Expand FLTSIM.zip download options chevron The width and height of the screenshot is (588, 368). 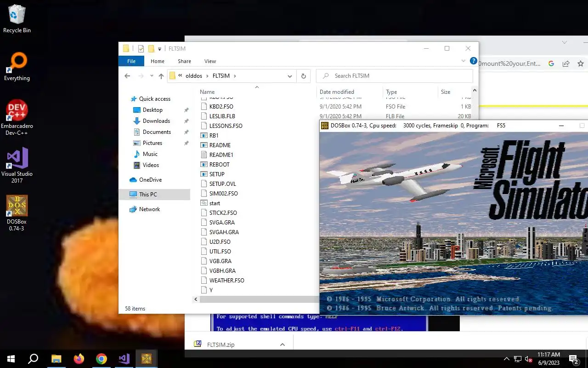[x=283, y=345]
